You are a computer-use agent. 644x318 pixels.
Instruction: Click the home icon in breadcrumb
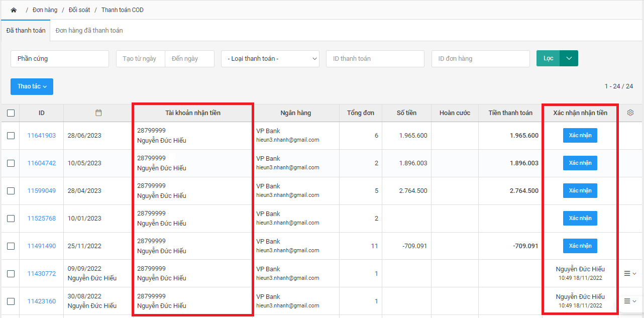[x=14, y=10]
